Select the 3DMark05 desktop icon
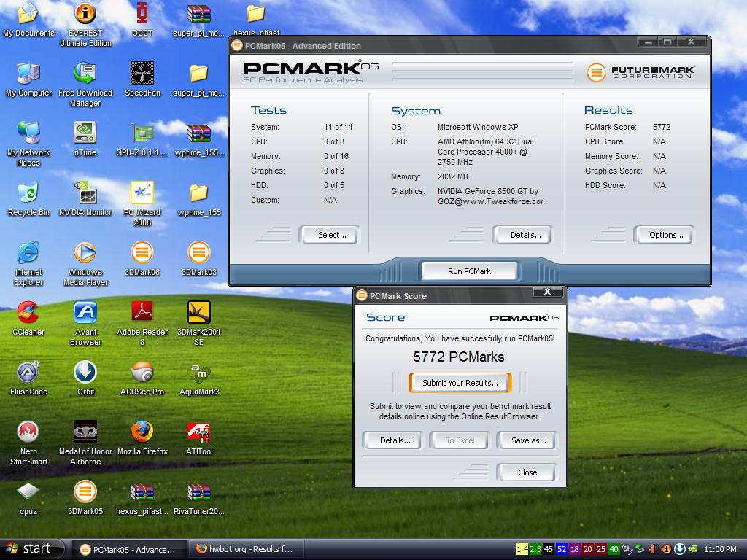Image resolution: width=747 pixels, height=560 pixels. [85, 497]
